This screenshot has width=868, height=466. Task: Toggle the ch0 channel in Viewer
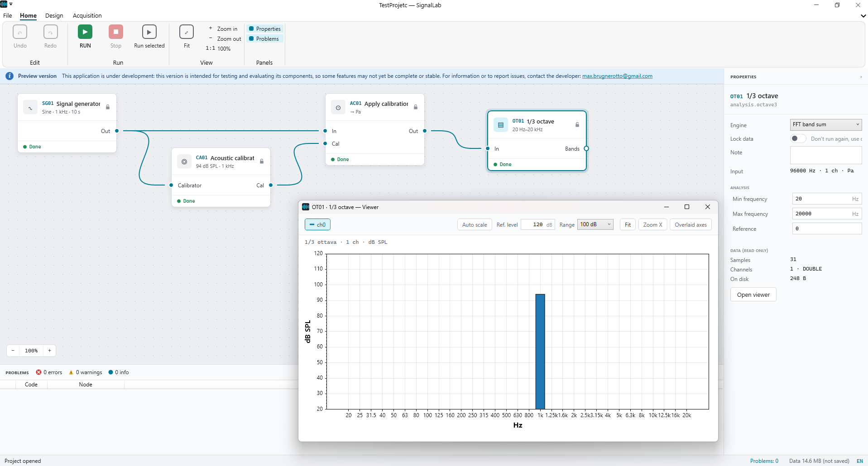click(x=317, y=225)
